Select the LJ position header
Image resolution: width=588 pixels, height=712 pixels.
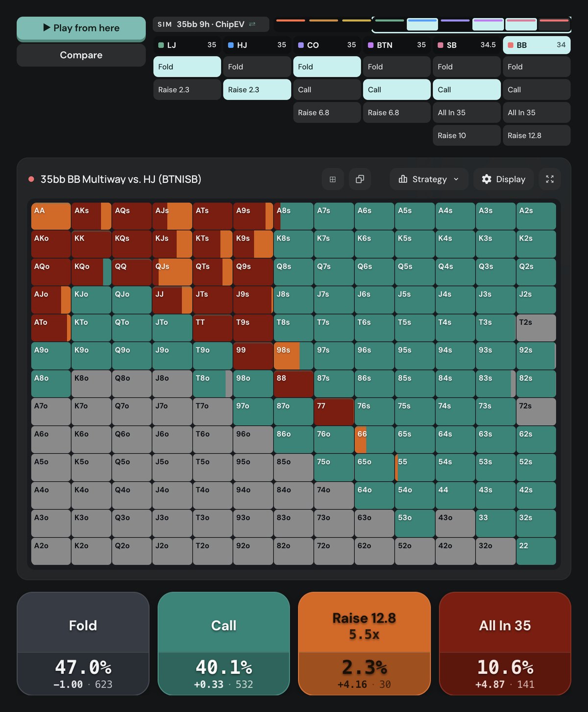(x=187, y=45)
